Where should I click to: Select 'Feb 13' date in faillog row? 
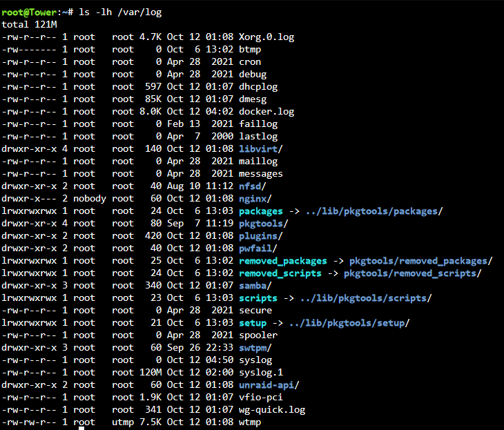pyautogui.click(x=184, y=124)
